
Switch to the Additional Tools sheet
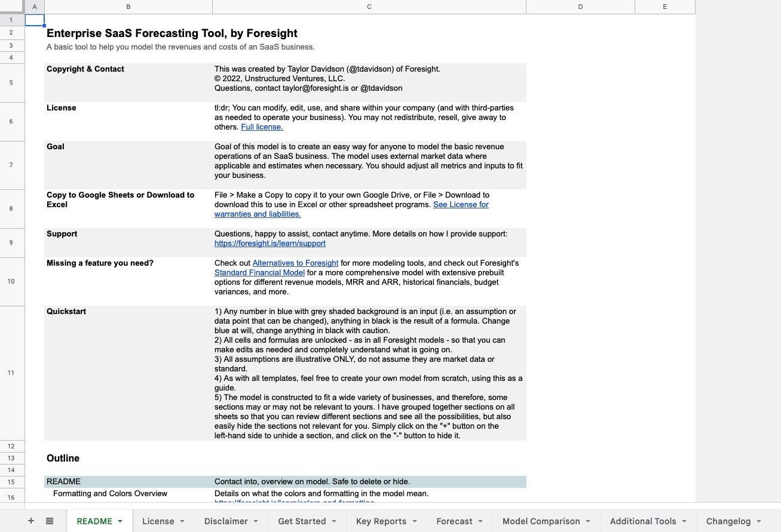point(643,521)
